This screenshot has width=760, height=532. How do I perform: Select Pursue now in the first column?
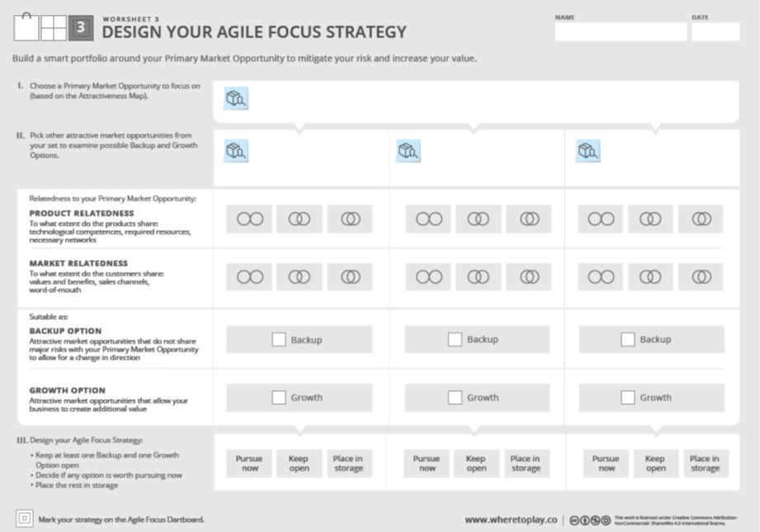249,464
